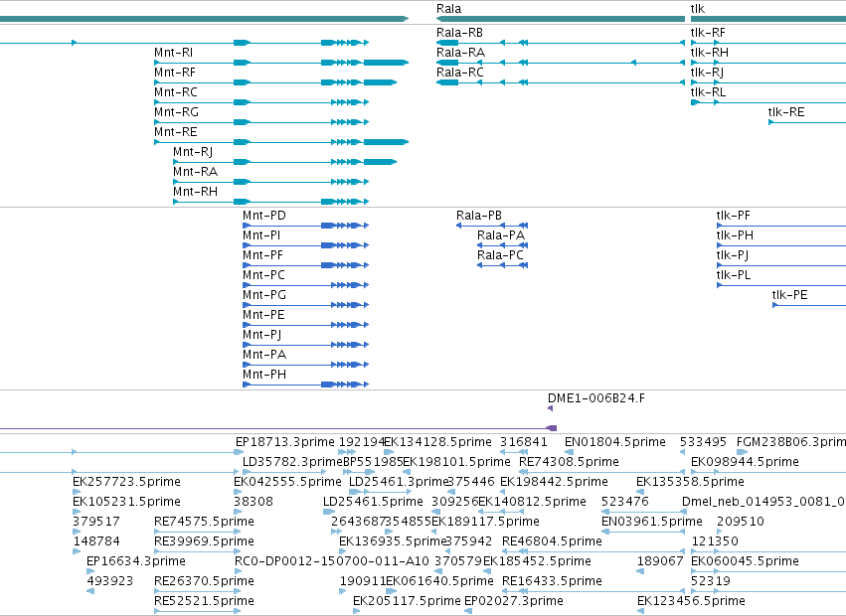Click the RE74575.5prime EST label
Image resolution: width=846 pixels, height=616 pixels.
(204, 522)
